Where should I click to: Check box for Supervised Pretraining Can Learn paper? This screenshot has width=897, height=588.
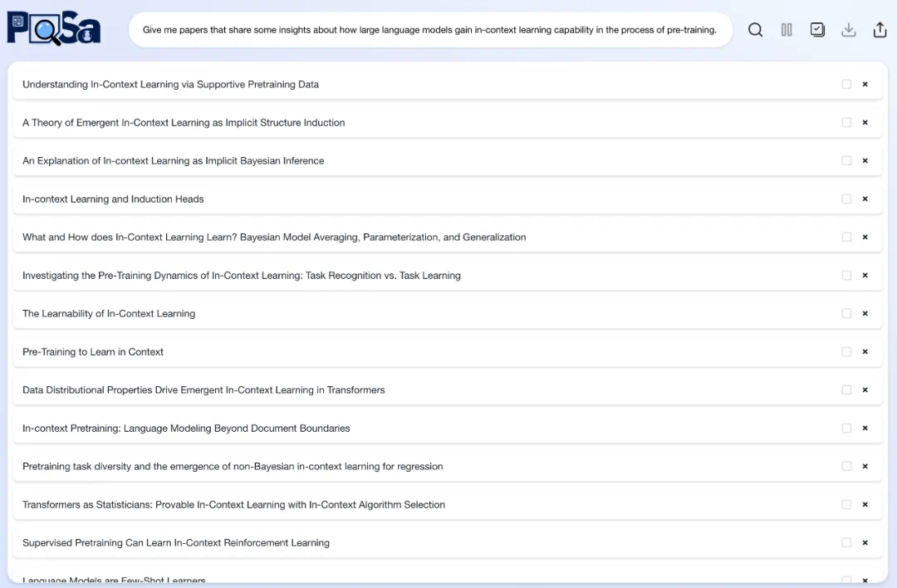click(846, 542)
